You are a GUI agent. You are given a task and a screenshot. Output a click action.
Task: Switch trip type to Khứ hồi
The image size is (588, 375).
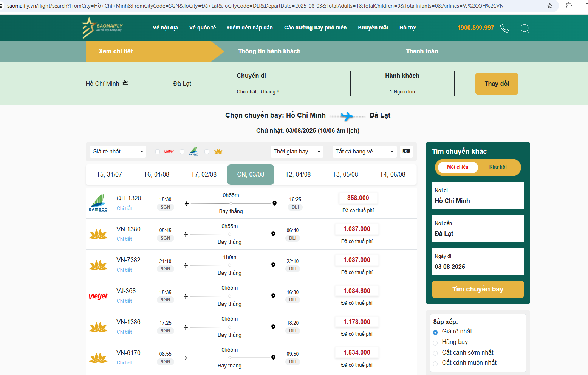[x=498, y=167]
